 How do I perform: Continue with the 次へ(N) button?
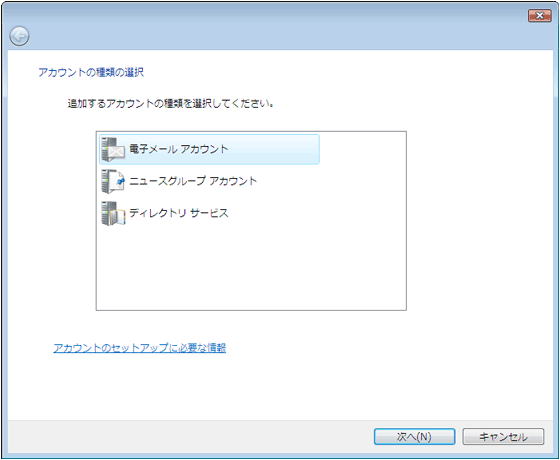click(x=414, y=436)
